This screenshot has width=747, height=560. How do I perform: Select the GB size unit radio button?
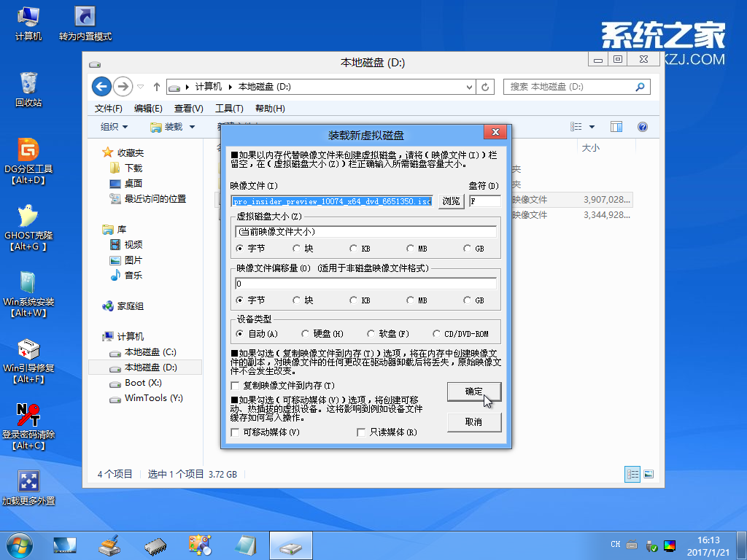467,249
